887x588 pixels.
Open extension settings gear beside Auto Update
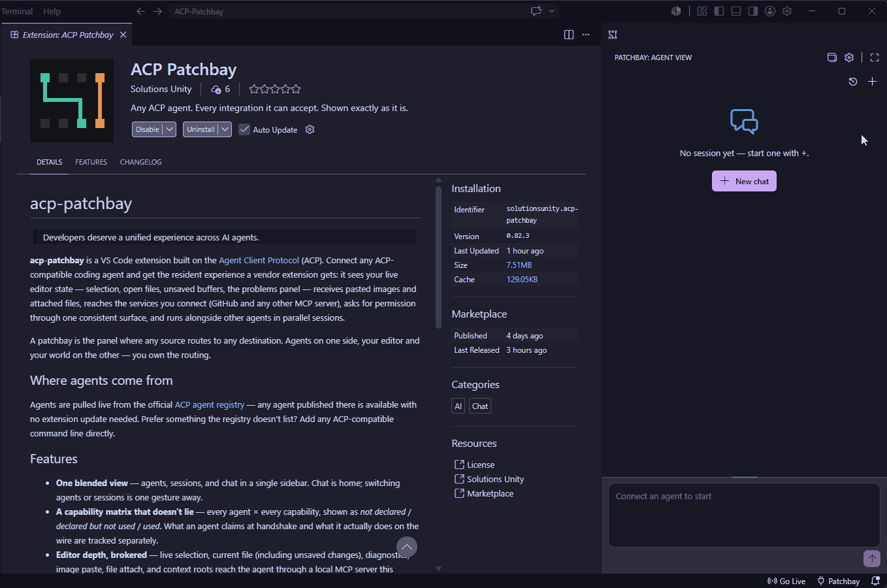310,129
